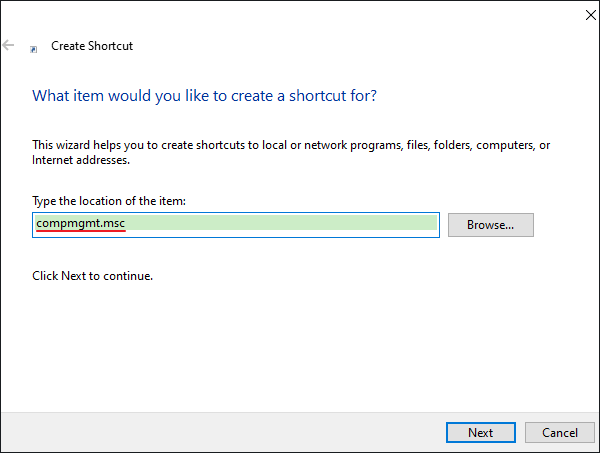Click the gray footer bar left of Next
Image resolution: width=600 pixels, height=453 pixels.
[x=222, y=432]
